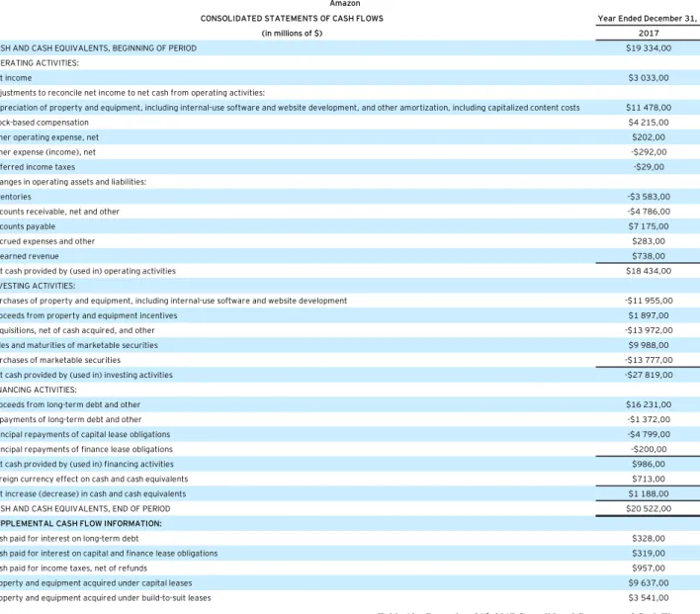Click interest on long-term debt $328,00
The width and height of the screenshot is (700, 614).
tap(649, 538)
